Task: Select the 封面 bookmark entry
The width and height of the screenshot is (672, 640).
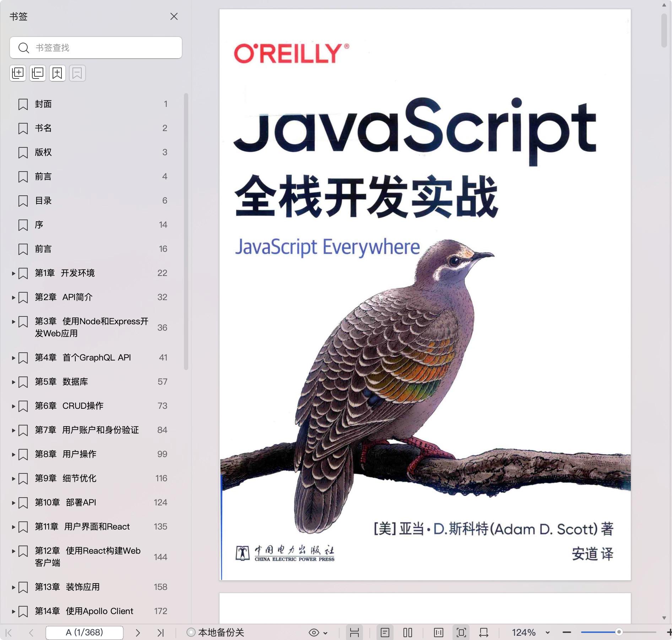Action: click(43, 104)
